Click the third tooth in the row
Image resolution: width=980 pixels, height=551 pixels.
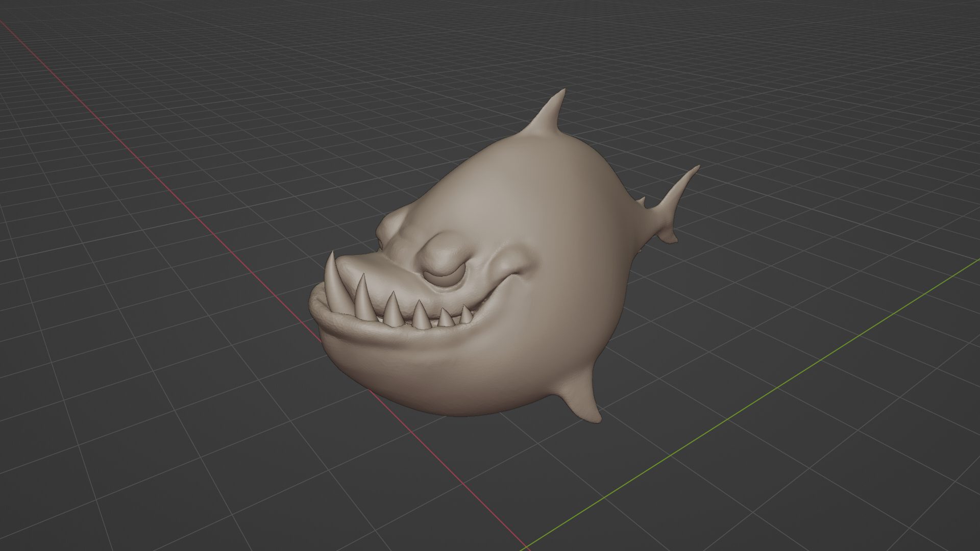393,312
